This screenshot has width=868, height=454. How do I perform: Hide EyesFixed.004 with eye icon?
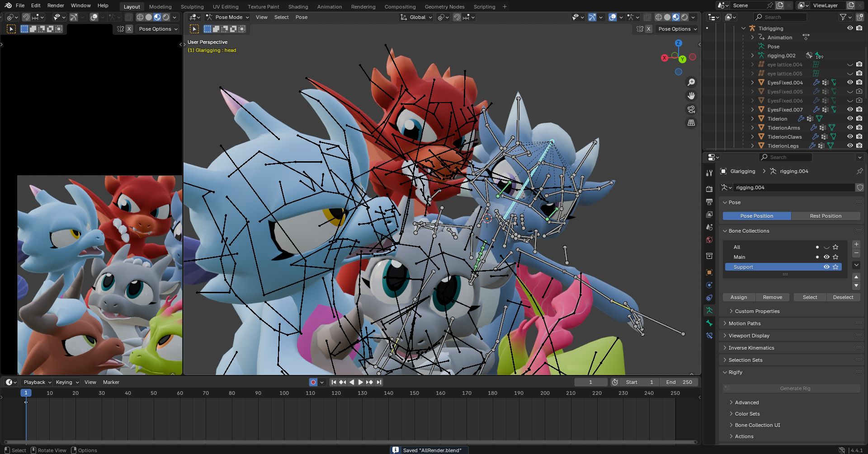pyautogui.click(x=850, y=82)
